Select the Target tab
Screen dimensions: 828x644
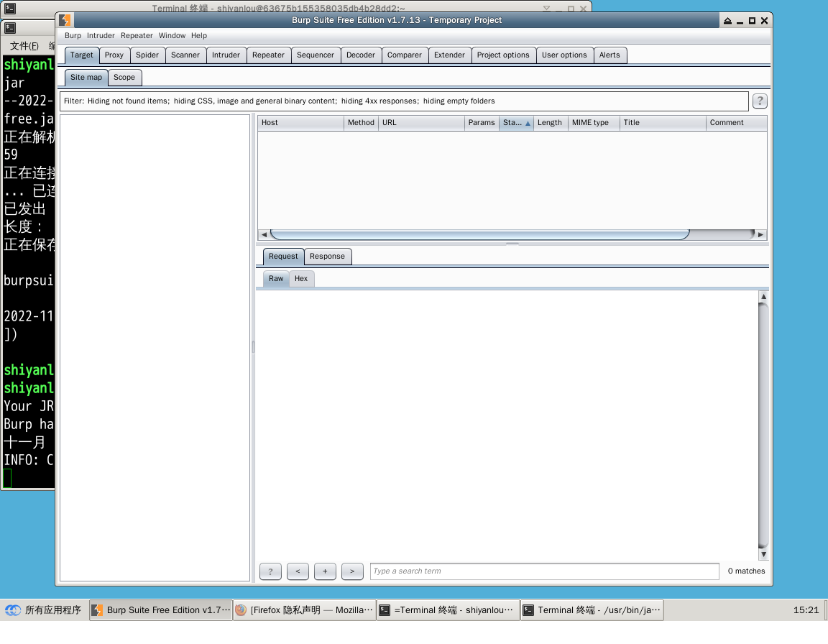point(81,55)
